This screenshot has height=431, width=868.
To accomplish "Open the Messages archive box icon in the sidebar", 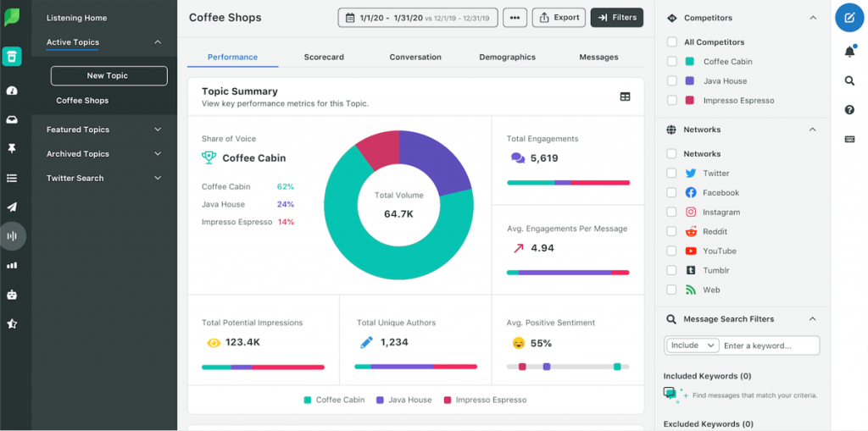I will [x=12, y=57].
